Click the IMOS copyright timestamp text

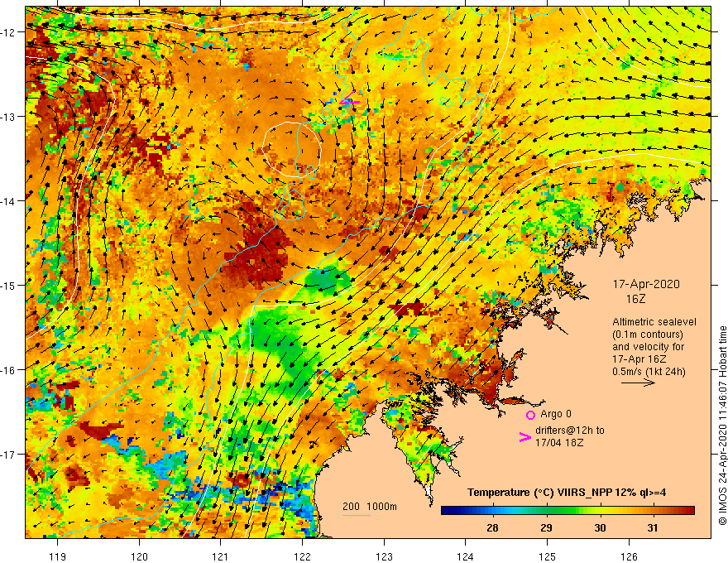(722, 426)
